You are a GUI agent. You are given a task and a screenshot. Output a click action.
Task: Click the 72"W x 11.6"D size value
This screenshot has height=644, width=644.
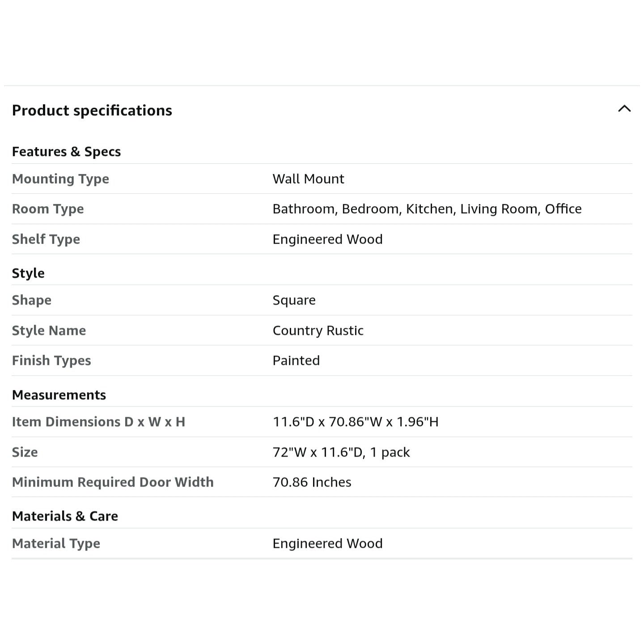click(x=341, y=452)
